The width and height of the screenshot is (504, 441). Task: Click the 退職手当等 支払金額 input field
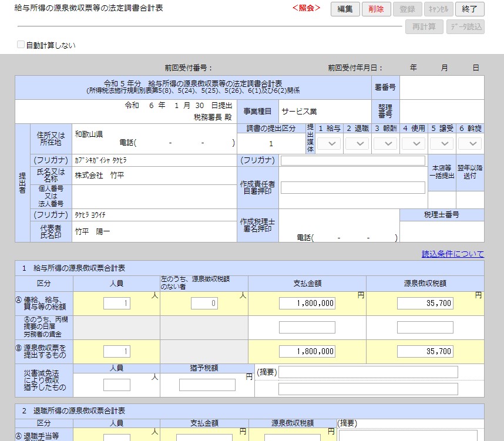click(204, 438)
